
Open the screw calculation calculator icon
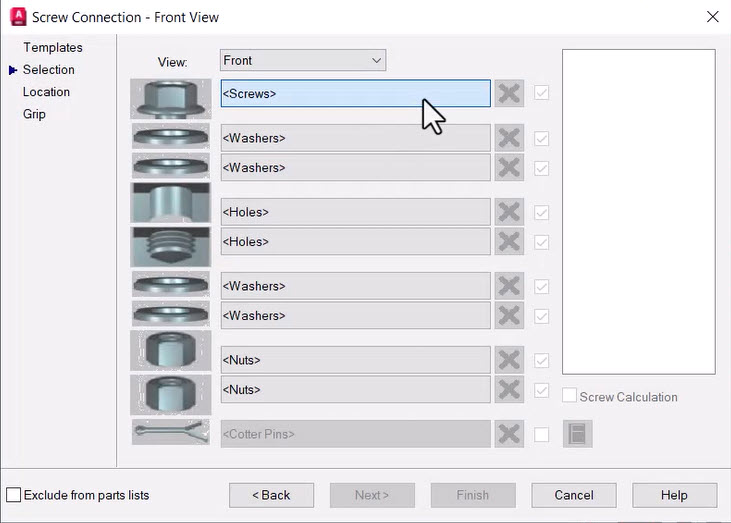577,434
